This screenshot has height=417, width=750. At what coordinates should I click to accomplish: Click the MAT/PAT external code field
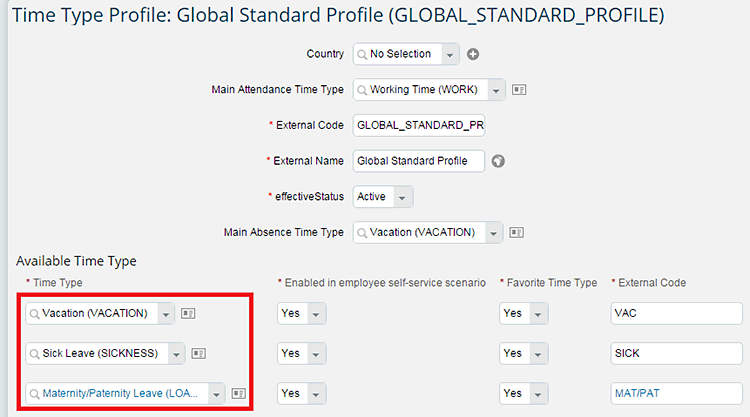coord(676,394)
